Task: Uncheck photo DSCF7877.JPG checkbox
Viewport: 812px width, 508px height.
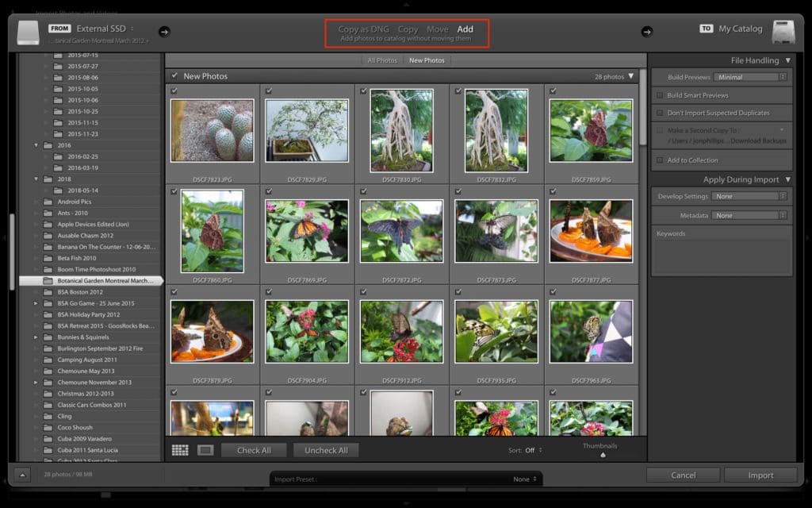Action: pos(553,191)
